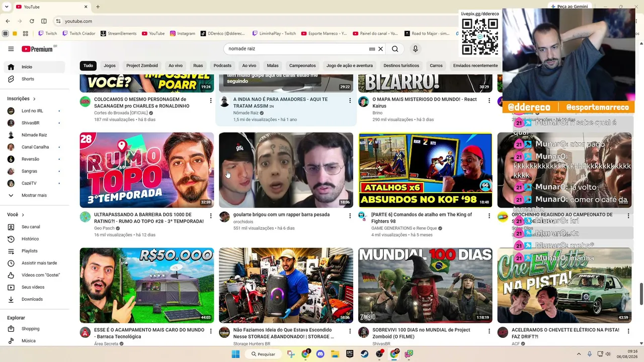Screen dimensions: 644x362
Task: Select the Carros filter chip
Action: point(436,65)
